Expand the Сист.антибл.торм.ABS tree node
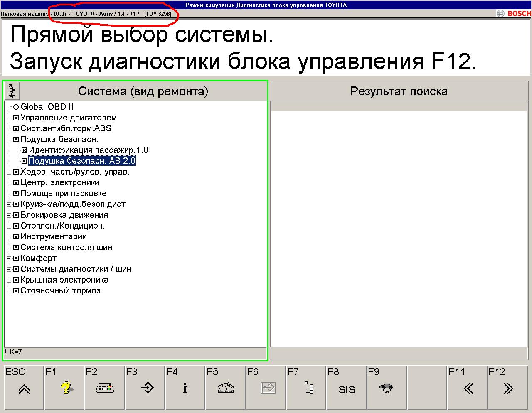The width and height of the screenshot is (532, 413). tap(9, 129)
